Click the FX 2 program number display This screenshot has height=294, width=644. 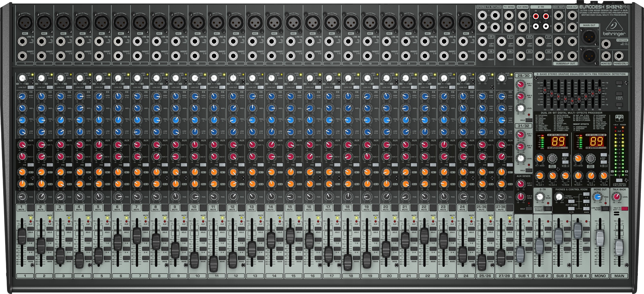[x=597, y=141]
